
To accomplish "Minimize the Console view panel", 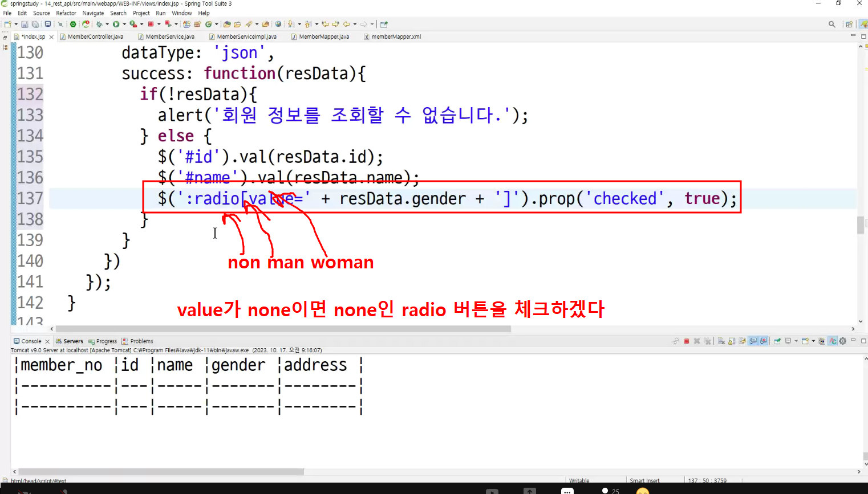I will point(853,340).
